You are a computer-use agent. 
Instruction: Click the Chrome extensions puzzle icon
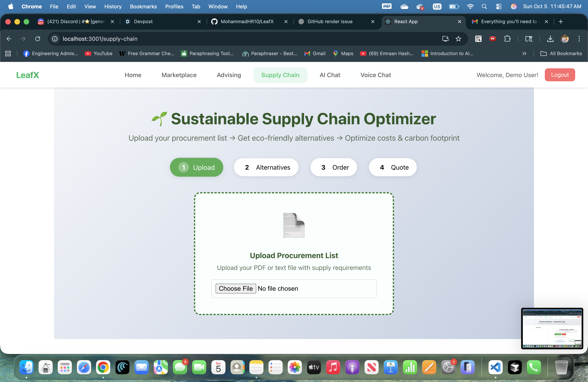point(507,39)
